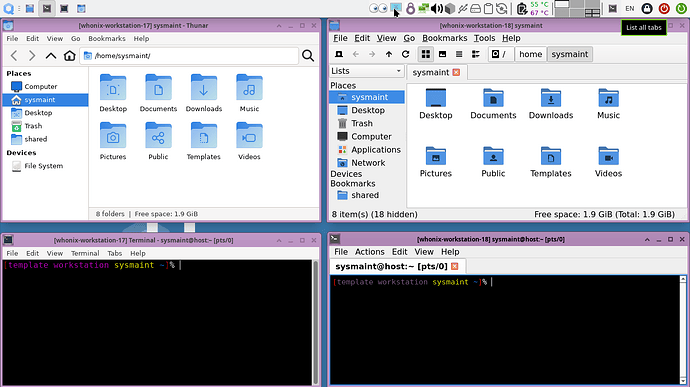Close the sysmaint@host:~ [pts/0] terminal tab
This screenshot has height=387, width=690.
pyautogui.click(x=455, y=266)
